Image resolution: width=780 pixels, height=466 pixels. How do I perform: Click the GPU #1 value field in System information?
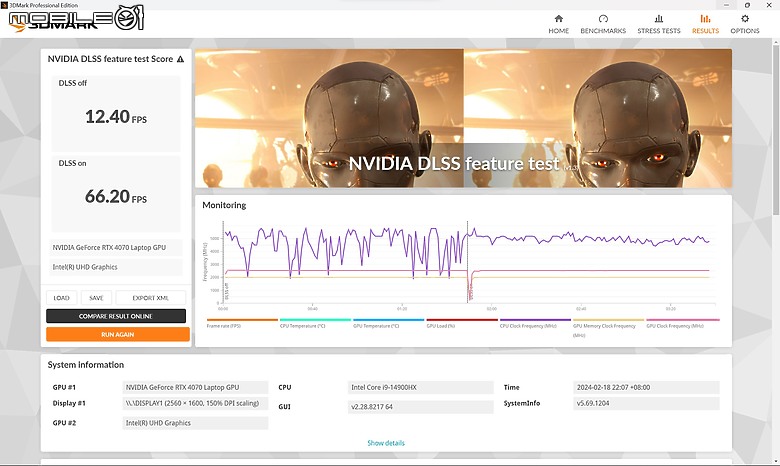pos(195,387)
